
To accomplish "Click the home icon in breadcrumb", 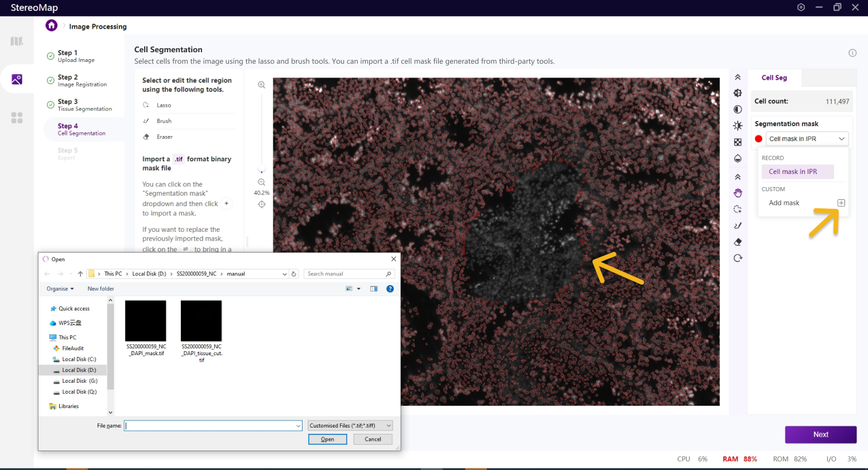I will click(52, 26).
